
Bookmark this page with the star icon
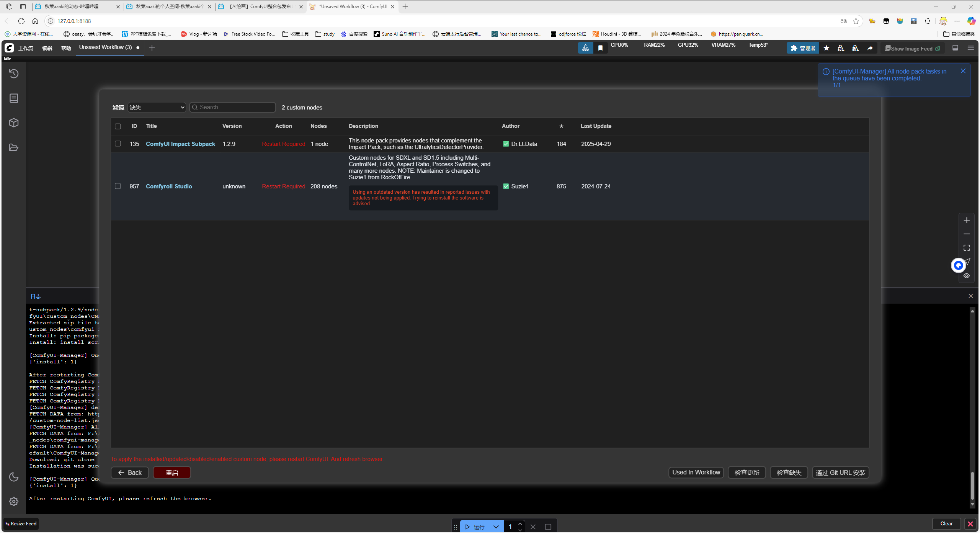click(x=856, y=21)
